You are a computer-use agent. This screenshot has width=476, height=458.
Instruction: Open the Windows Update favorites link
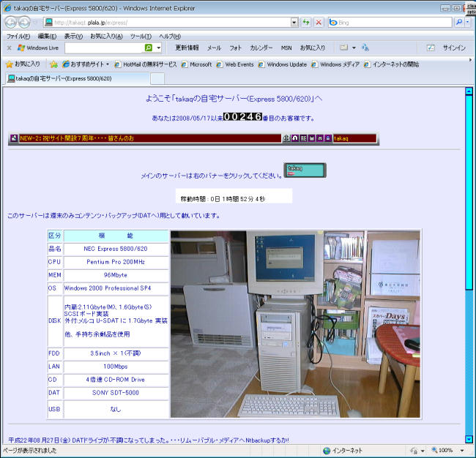click(283, 64)
